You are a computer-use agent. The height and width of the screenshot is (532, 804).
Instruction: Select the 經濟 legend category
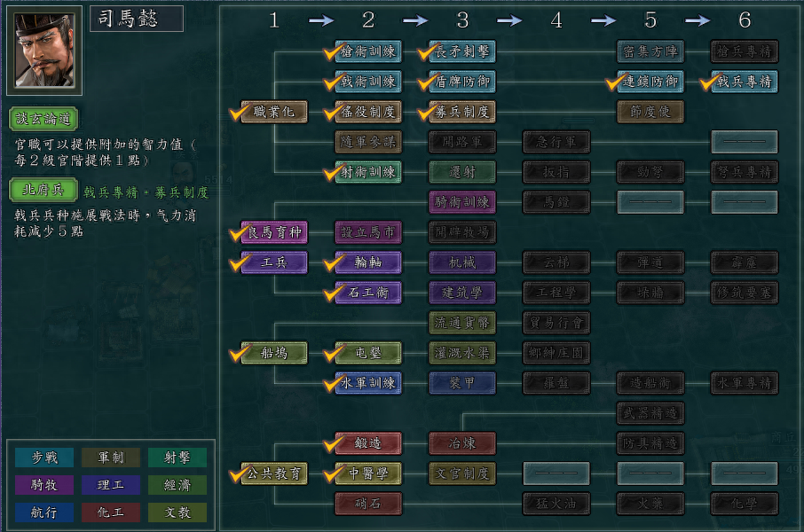pyautogui.click(x=177, y=485)
